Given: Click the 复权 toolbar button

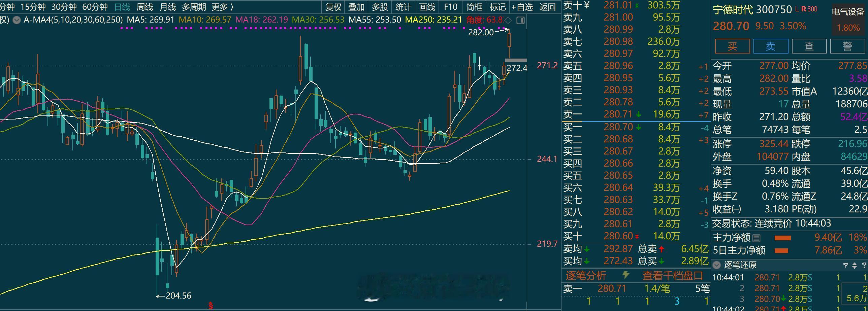Looking at the screenshot, I should [333, 7].
